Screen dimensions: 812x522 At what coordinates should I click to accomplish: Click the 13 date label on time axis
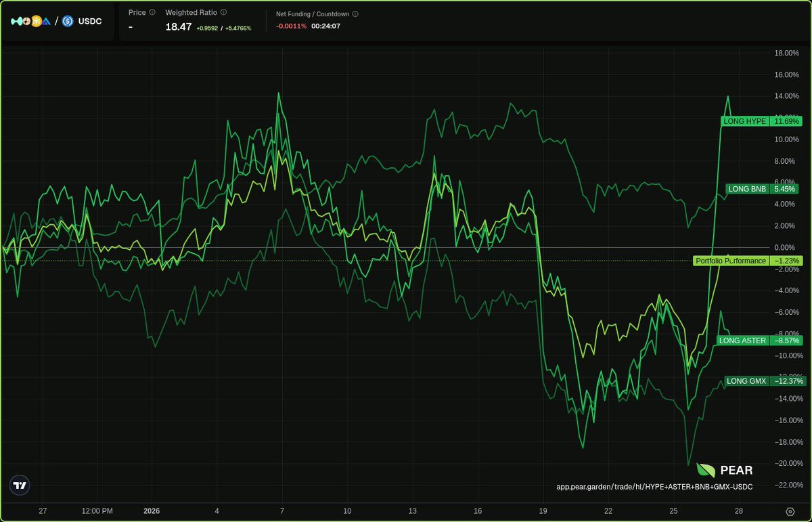pyautogui.click(x=412, y=511)
